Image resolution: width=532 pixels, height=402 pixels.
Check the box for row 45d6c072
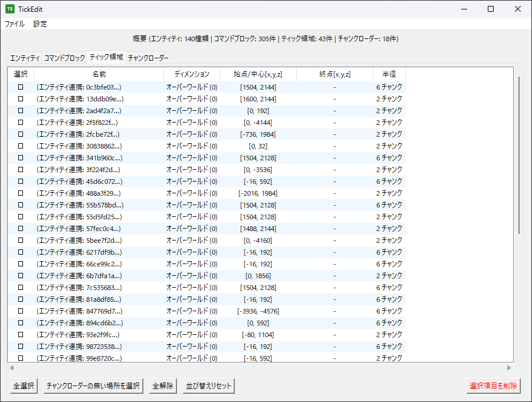tap(21, 182)
